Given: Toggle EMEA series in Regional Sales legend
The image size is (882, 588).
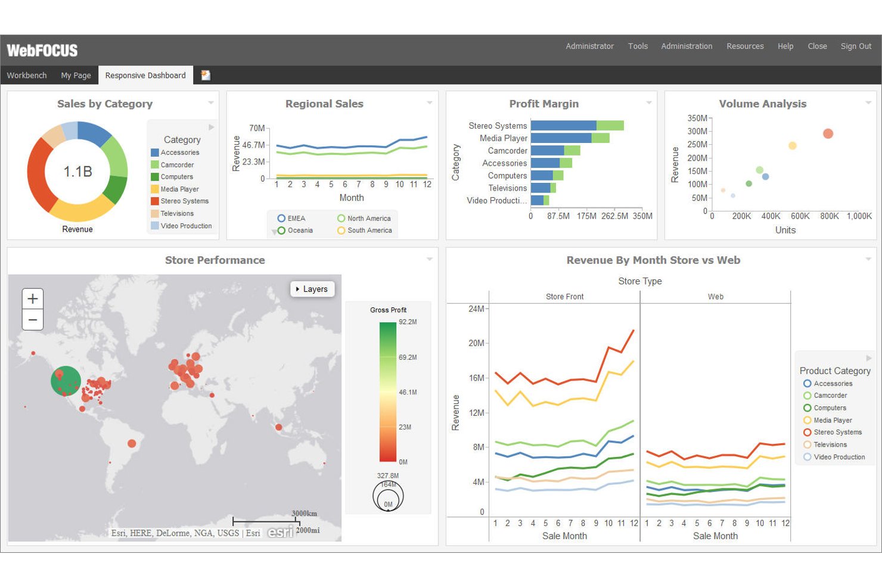Looking at the screenshot, I should 291,219.
